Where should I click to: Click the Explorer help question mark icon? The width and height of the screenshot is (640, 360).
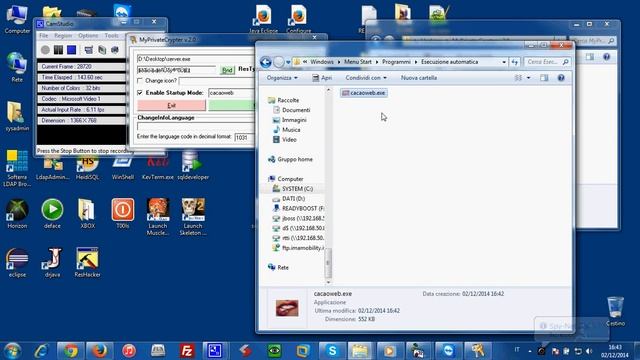point(561,78)
